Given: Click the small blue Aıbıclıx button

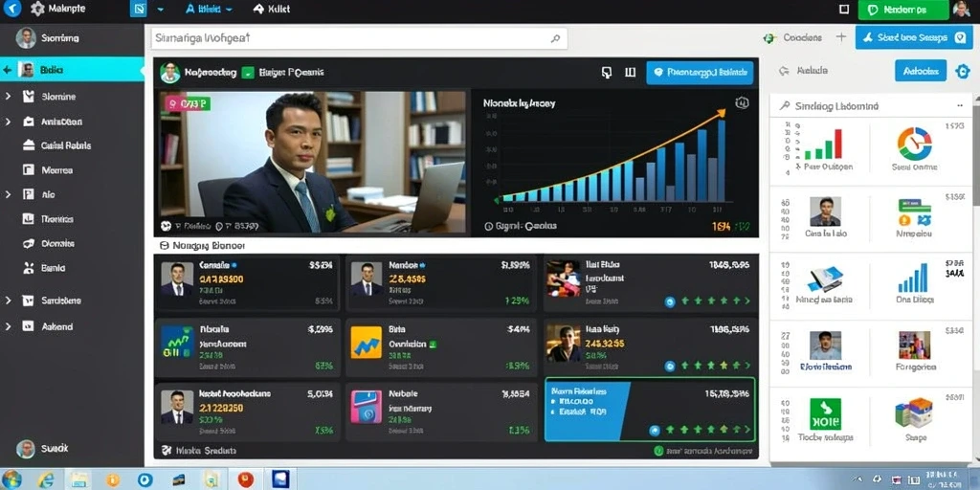Looking at the screenshot, I should [x=921, y=71].
